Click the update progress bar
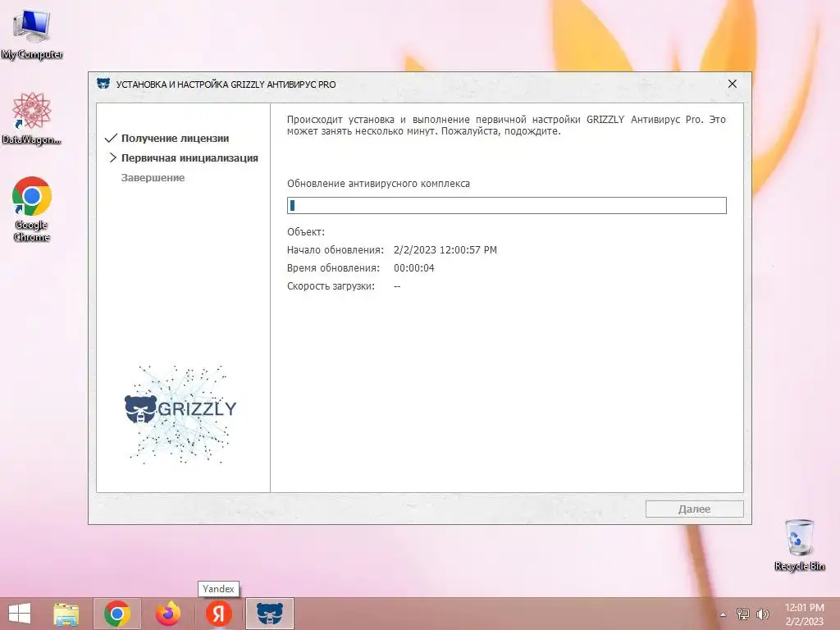 click(507, 206)
